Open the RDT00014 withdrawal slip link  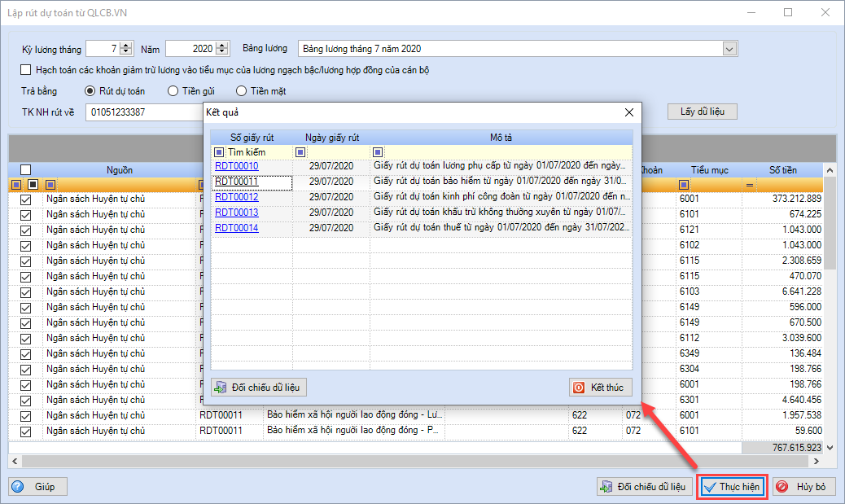pyautogui.click(x=237, y=228)
